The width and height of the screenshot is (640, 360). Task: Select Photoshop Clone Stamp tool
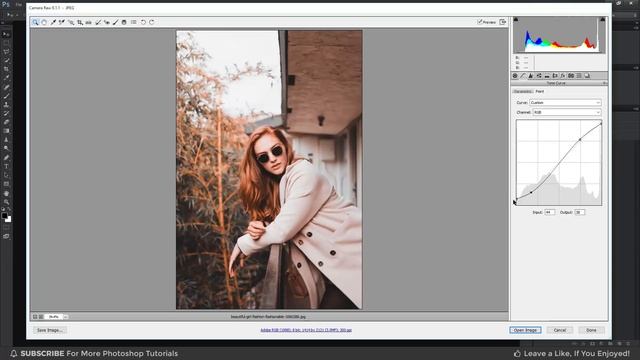click(6, 104)
